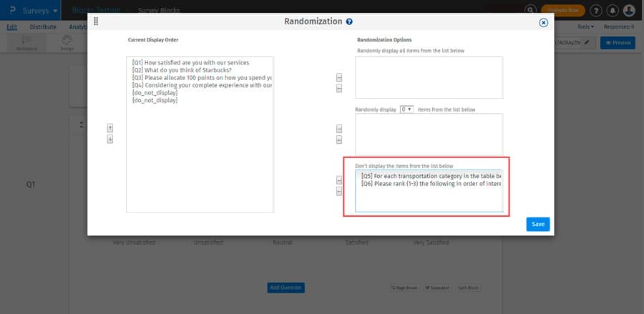This screenshot has height=314, width=644.
Task: Open the help question icon in top bar
Action: coord(596,11)
